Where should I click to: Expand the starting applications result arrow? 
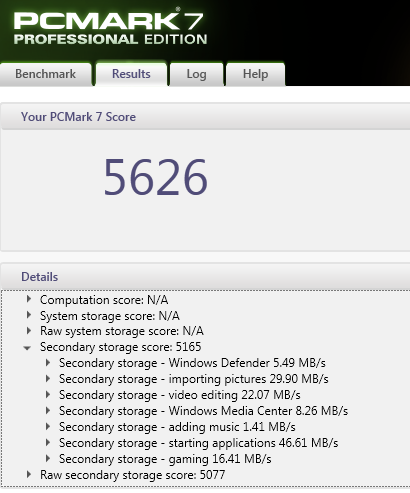point(48,443)
